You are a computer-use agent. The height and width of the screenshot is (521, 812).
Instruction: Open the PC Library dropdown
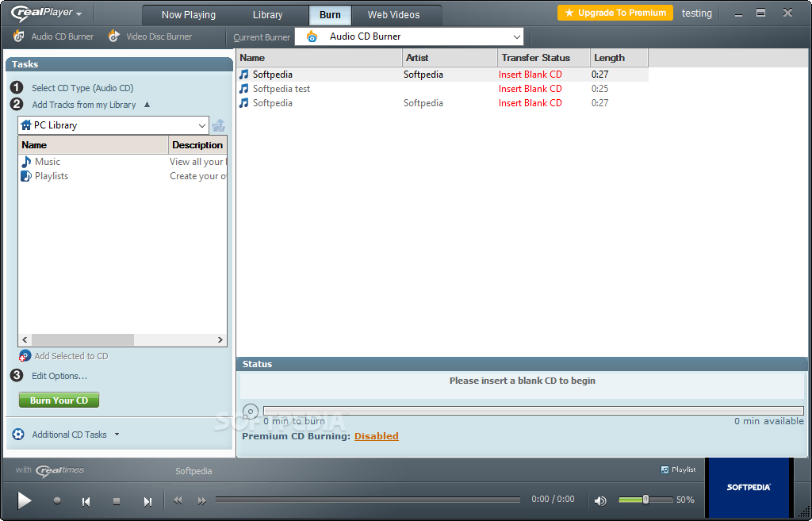pyautogui.click(x=113, y=125)
